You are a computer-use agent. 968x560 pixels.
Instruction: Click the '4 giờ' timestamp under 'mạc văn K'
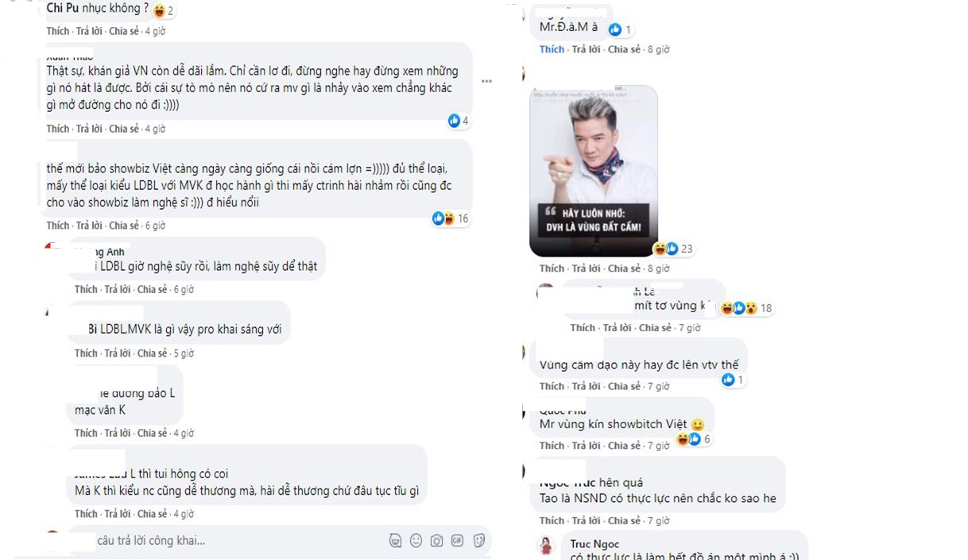coord(184,433)
